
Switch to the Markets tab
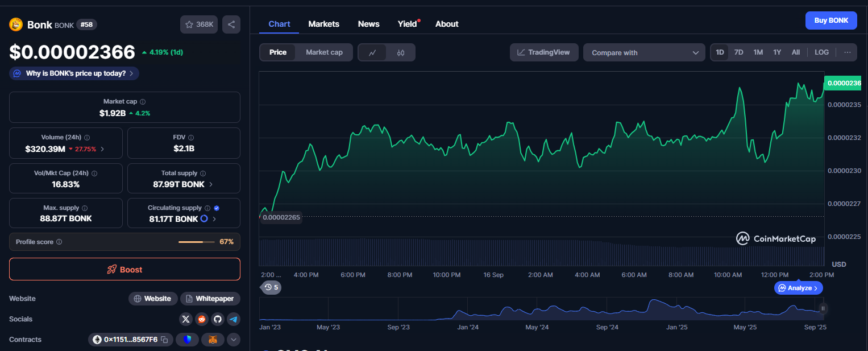point(323,24)
